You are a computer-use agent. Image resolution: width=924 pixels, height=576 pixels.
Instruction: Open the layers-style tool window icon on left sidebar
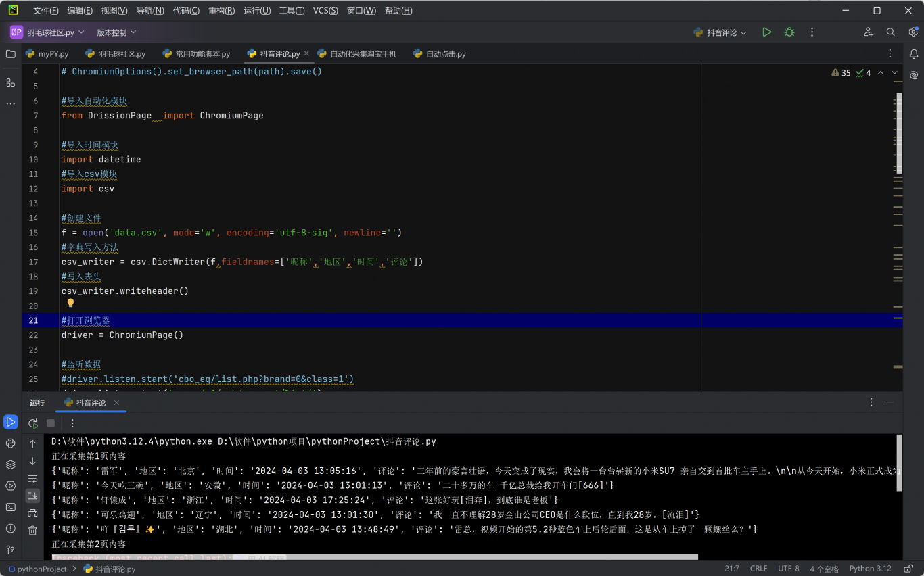point(10,464)
